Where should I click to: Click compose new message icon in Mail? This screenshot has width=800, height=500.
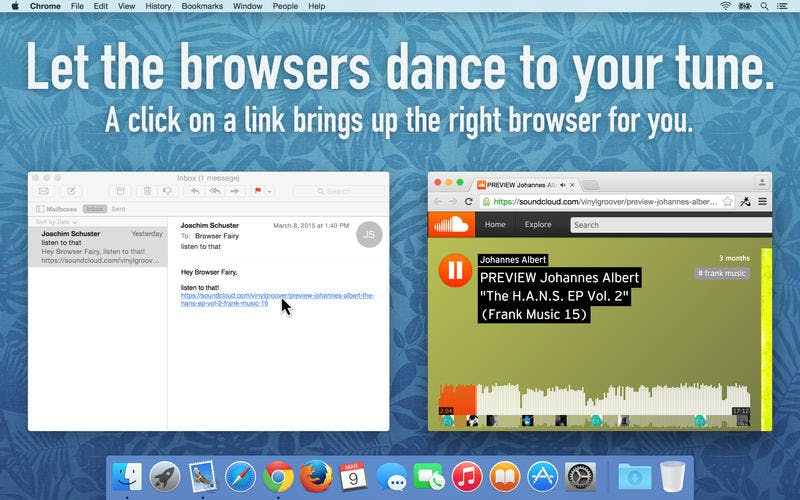click(x=71, y=191)
